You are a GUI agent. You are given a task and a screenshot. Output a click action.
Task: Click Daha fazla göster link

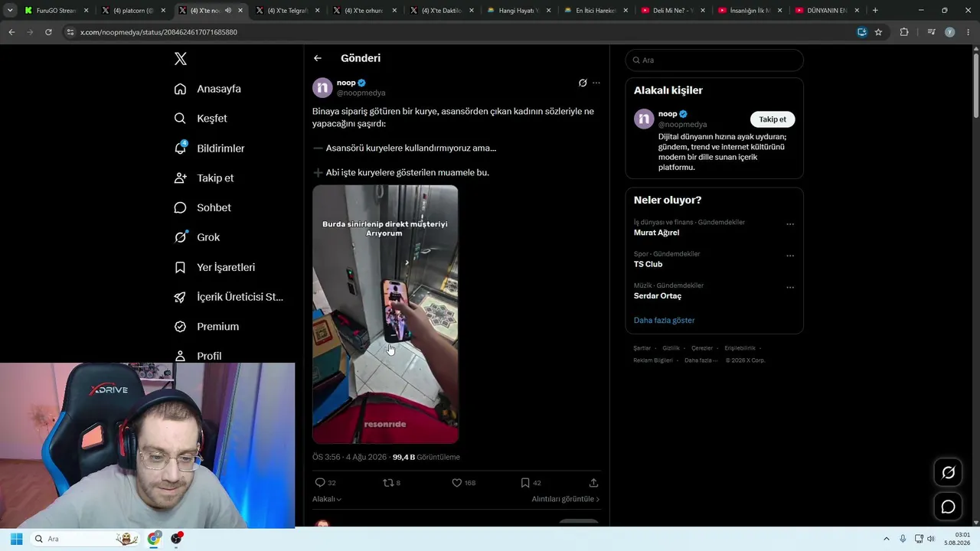[665, 321]
